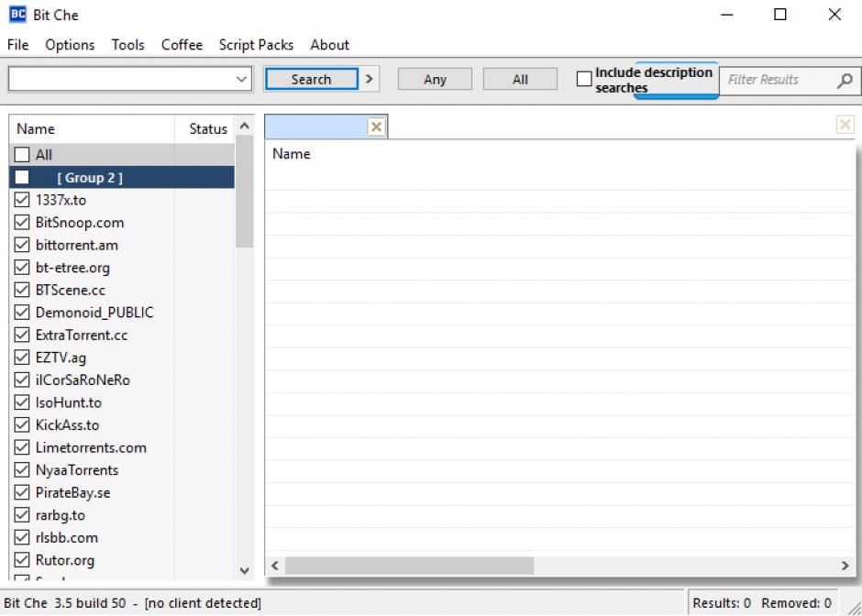Click 'Removed: 0' in status bar
The image size is (862, 616).
click(x=796, y=603)
